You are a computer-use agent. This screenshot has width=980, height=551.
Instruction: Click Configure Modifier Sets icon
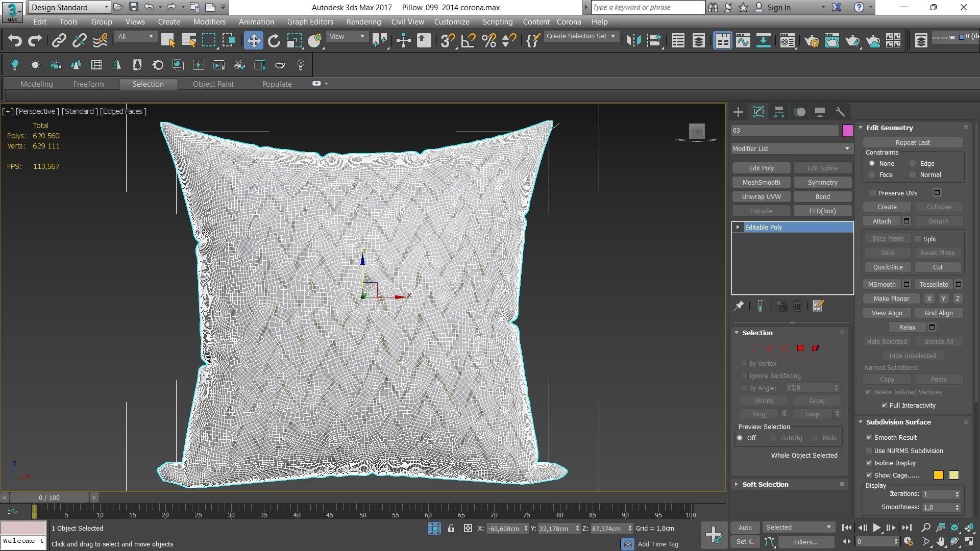pos(818,306)
